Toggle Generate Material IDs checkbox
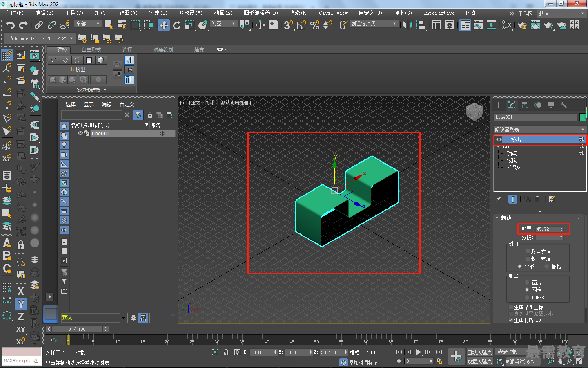This screenshot has height=368, width=588. click(x=511, y=320)
